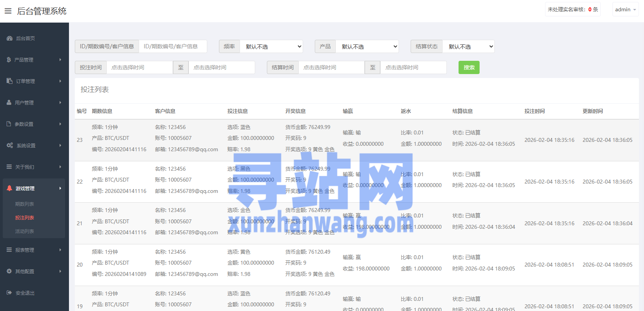Viewport: 644px width, 311px height.
Task: Select 投注列表 in the sidebar
Action: (x=25, y=217)
